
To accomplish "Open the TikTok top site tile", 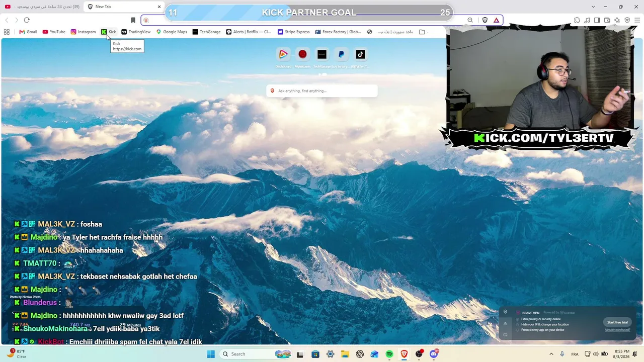I will pyautogui.click(x=360, y=54).
